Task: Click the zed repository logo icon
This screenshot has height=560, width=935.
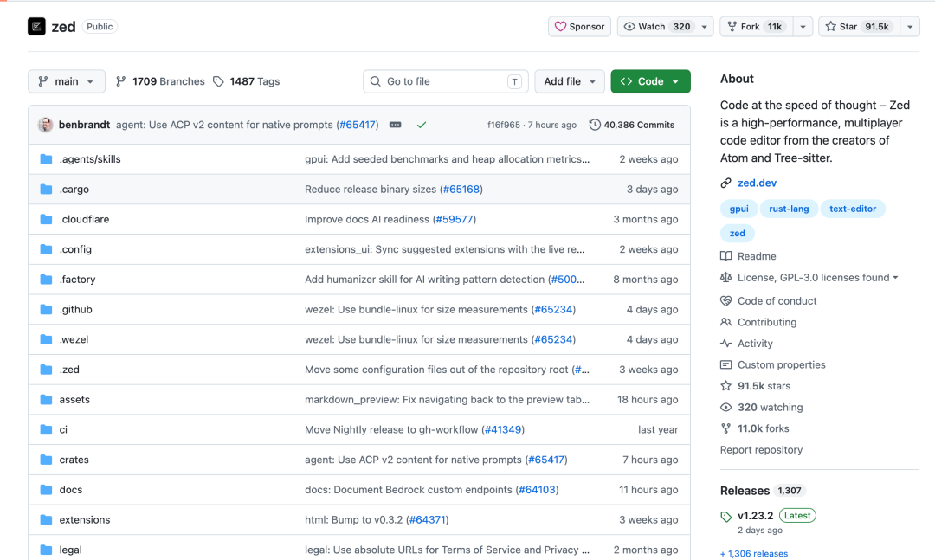Action: pos(36,26)
